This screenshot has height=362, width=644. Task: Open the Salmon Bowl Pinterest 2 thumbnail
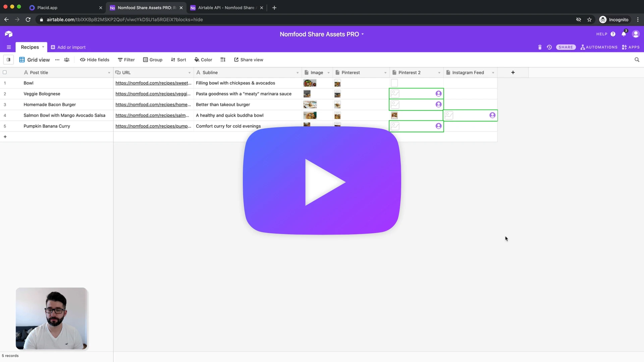pyautogui.click(x=394, y=115)
